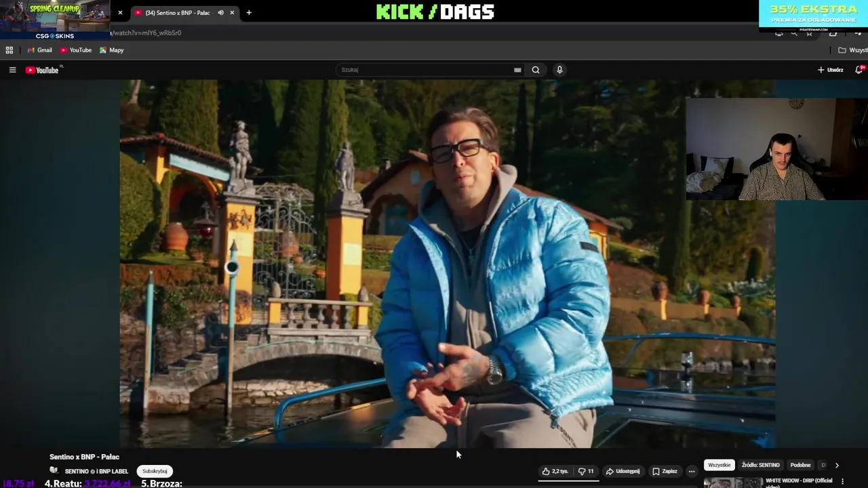Open the 35% Ekstra Pirateswap banner
Screen dimensions: 868x488
pyautogui.click(x=813, y=16)
